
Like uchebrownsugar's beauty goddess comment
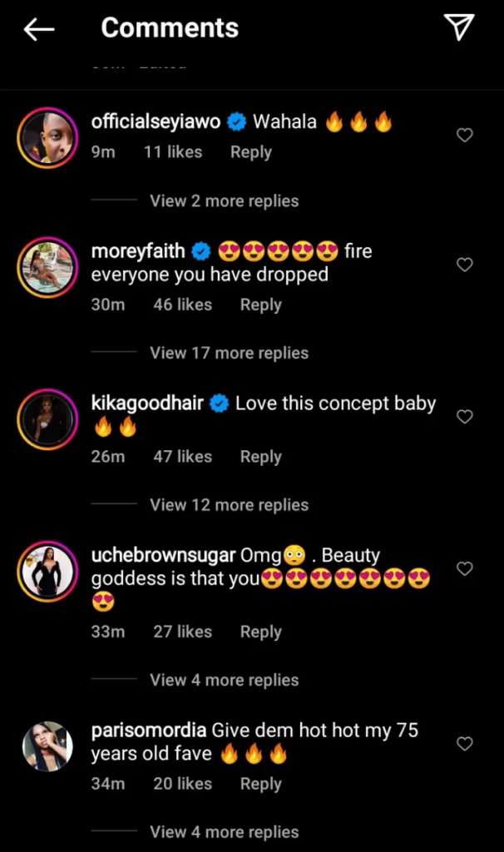tap(465, 568)
